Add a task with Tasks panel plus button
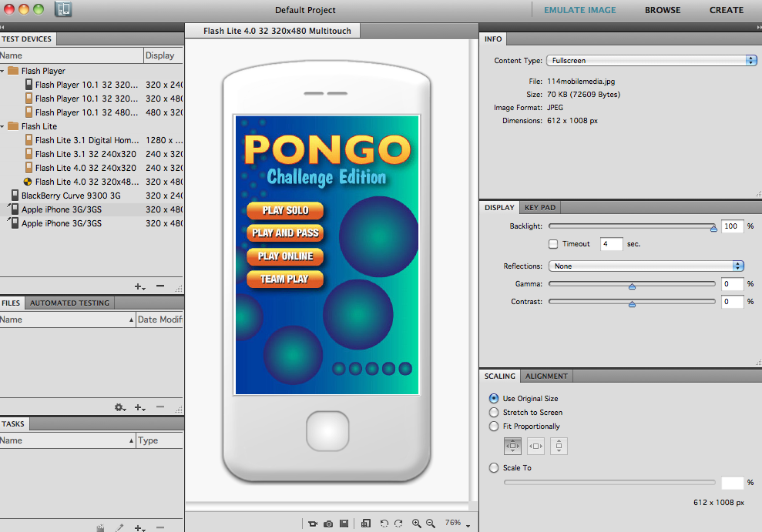The height and width of the screenshot is (532, 762). click(140, 527)
